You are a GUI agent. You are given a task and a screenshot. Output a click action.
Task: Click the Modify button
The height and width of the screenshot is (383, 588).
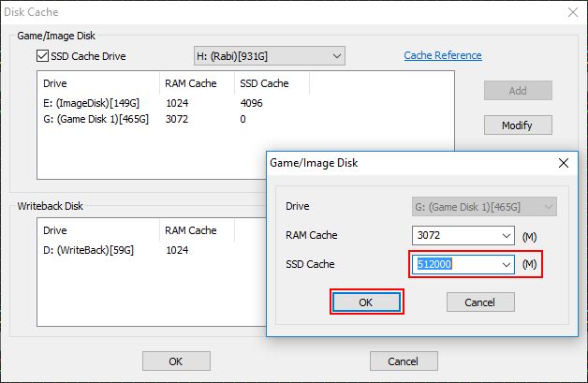tap(518, 125)
